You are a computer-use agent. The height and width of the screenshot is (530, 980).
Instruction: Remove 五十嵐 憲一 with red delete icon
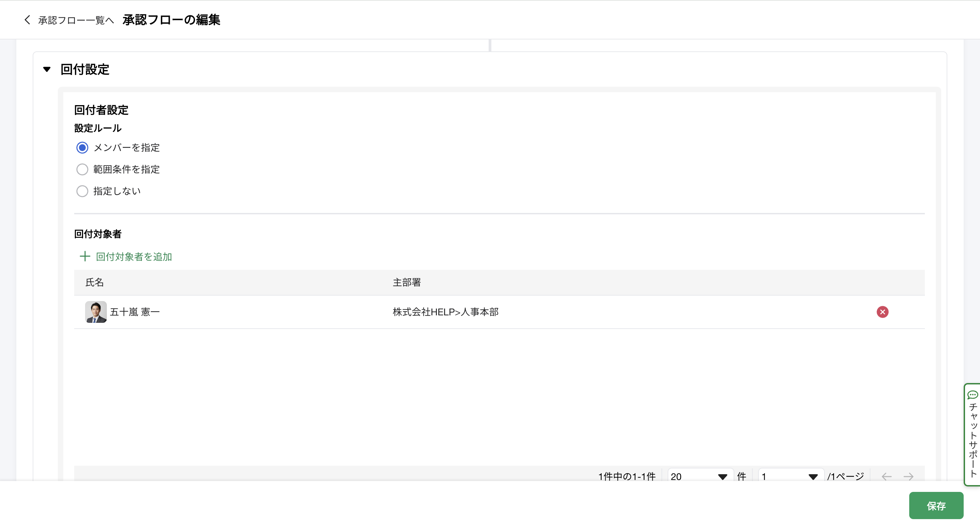pyautogui.click(x=882, y=312)
